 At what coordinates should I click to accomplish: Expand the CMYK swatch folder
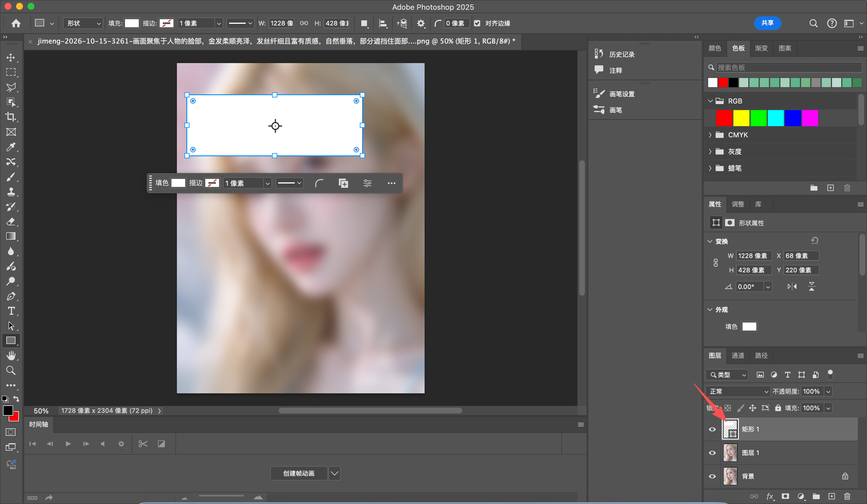[710, 135]
